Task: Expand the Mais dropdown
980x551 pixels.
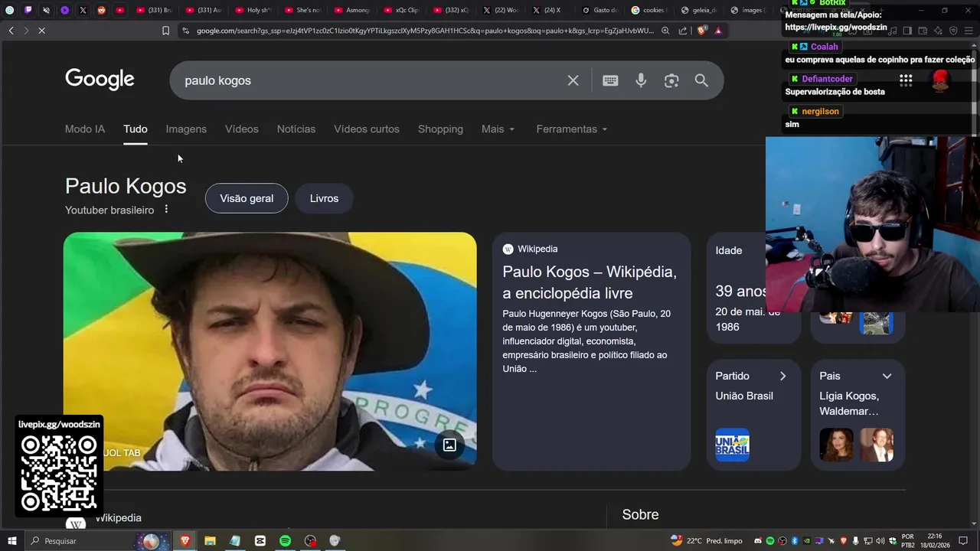Action: (498, 129)
